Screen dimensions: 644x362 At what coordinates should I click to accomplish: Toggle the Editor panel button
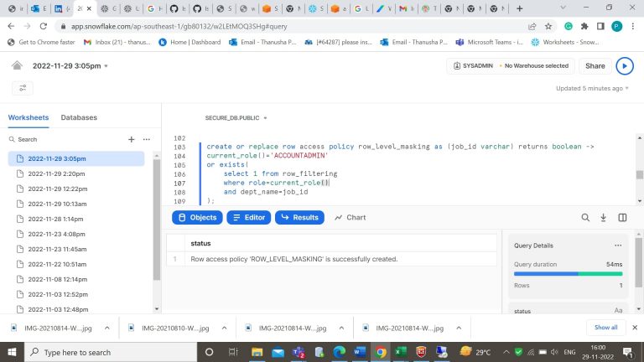point(248,218)
